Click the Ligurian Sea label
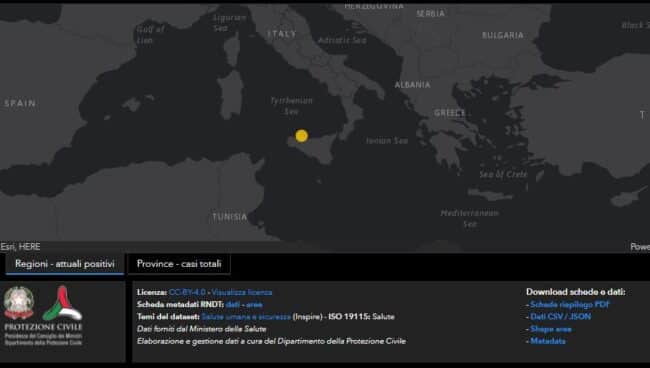650x368 pixels. 229,23
